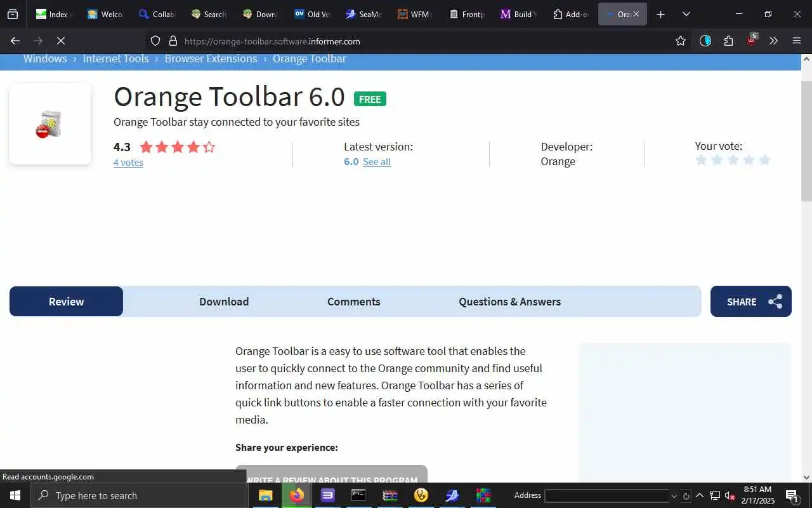This screenshot has height=508, width=812.
Task: Click the uBlock Origin extension icon
Action: [752, 40]
